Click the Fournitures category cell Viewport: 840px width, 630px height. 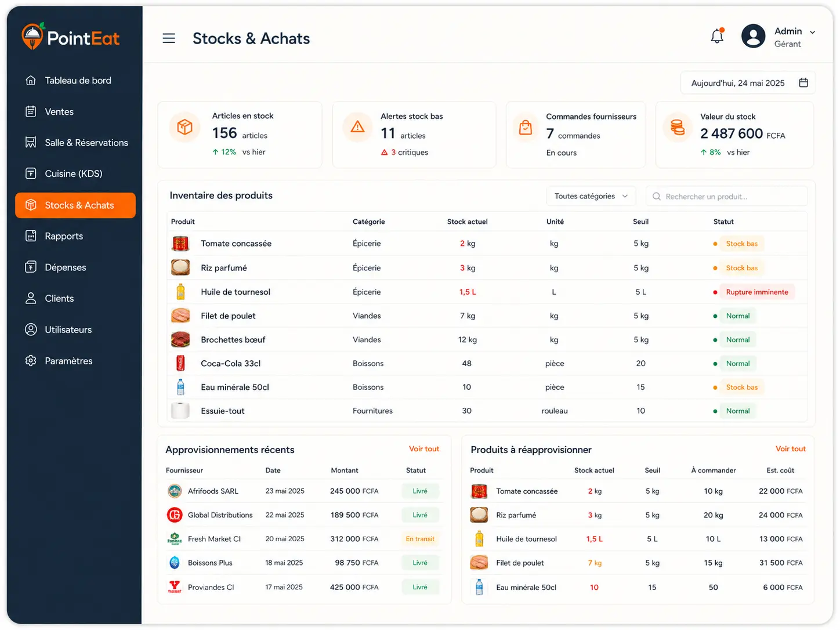coord(372,411)
